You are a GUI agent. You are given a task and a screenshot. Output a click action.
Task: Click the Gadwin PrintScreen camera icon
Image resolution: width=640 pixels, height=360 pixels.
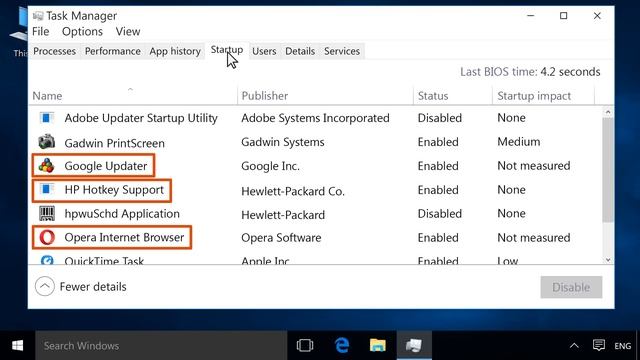tap(47, 142)
